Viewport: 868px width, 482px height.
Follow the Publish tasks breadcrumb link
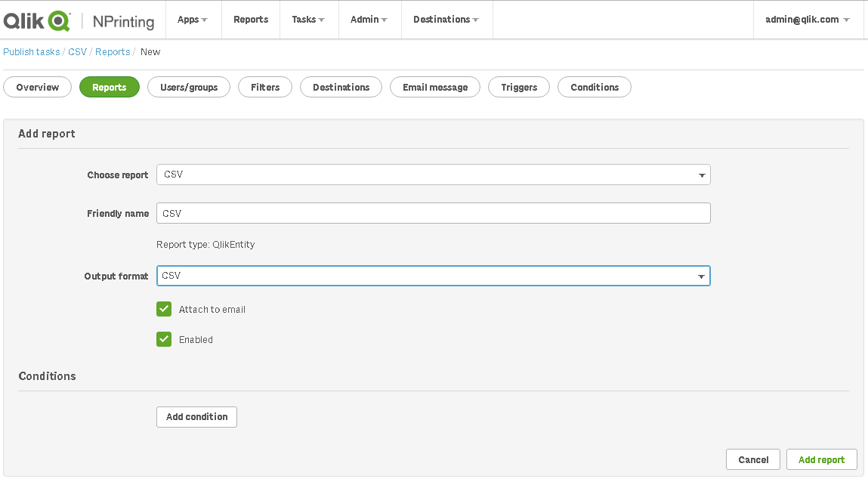(32, 52)
